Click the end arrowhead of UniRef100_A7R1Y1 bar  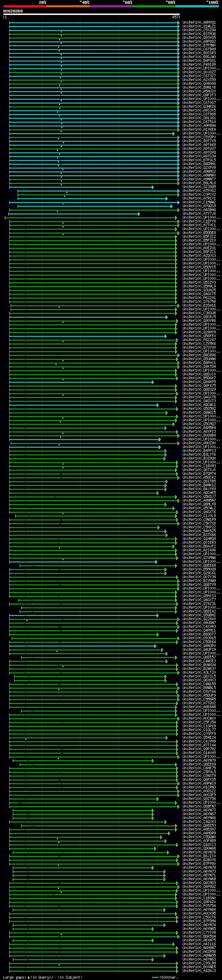coord(166,199)
